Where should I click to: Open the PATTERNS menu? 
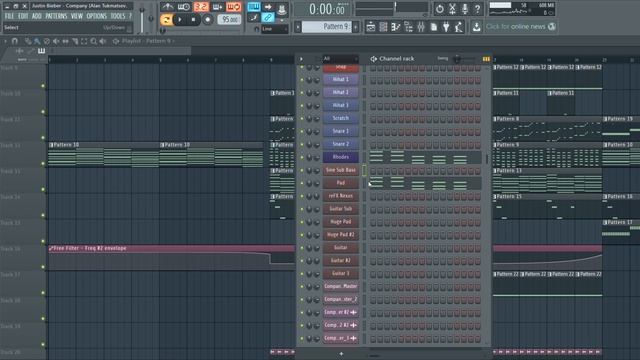[x=56, y=16]
